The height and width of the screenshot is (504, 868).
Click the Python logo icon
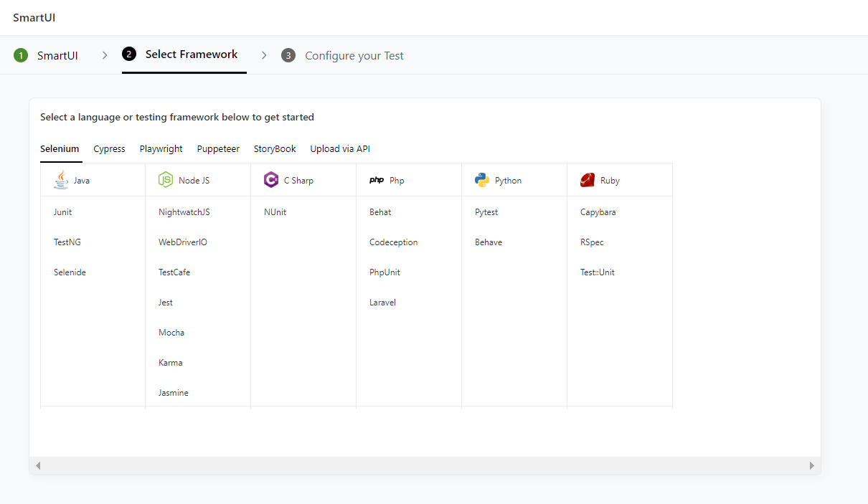point(482,180)
